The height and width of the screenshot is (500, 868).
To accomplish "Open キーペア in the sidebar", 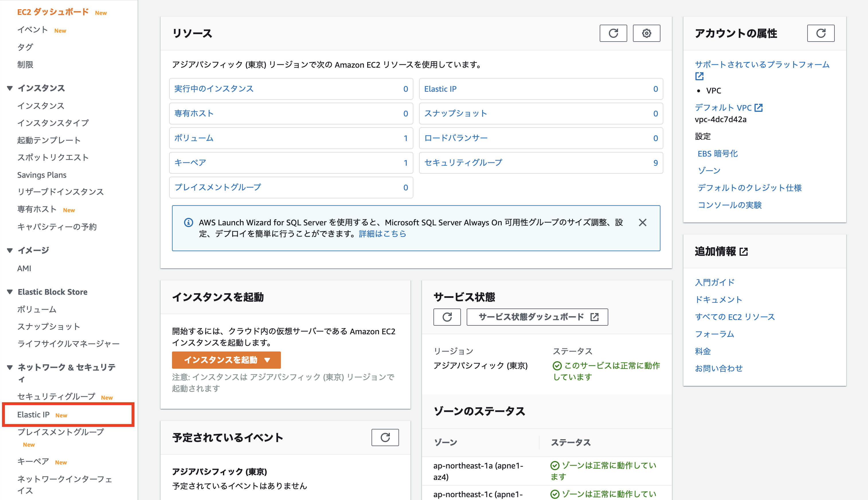I will click(33, 462).
